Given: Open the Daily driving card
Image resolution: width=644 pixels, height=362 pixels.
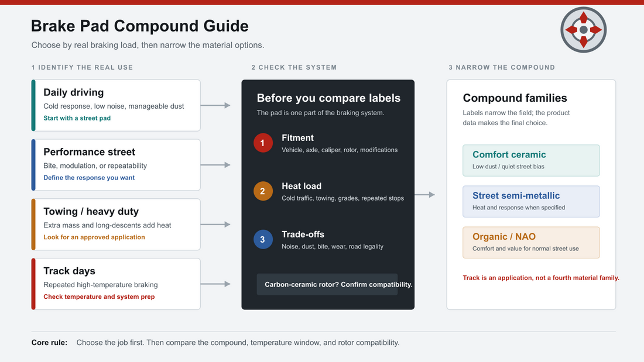Looking at the screenshot, I should pyautogui.click(x=116, y=105).
